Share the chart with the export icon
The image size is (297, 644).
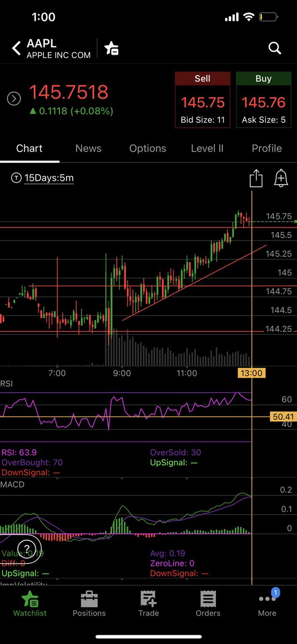256,178
